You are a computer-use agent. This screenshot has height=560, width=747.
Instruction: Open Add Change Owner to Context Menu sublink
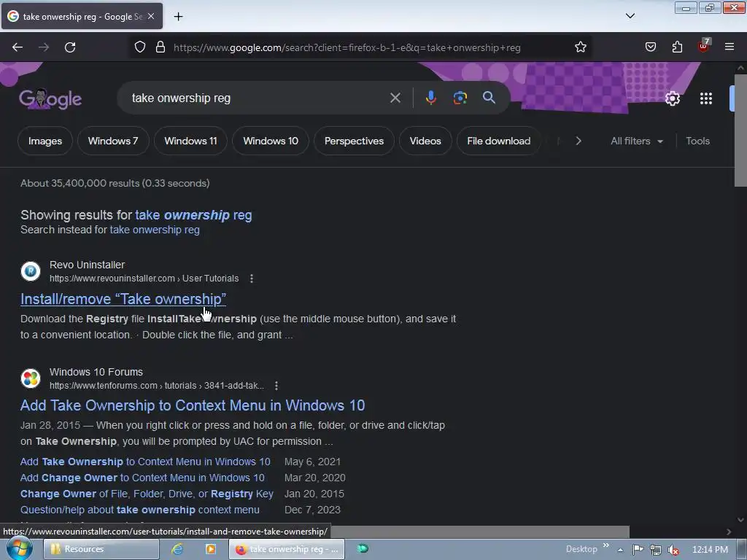(142, 478)
